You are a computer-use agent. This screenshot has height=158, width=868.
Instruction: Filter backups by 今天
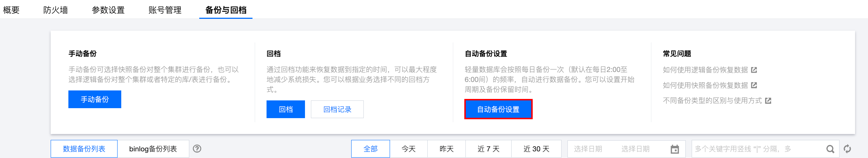[408, 149]
